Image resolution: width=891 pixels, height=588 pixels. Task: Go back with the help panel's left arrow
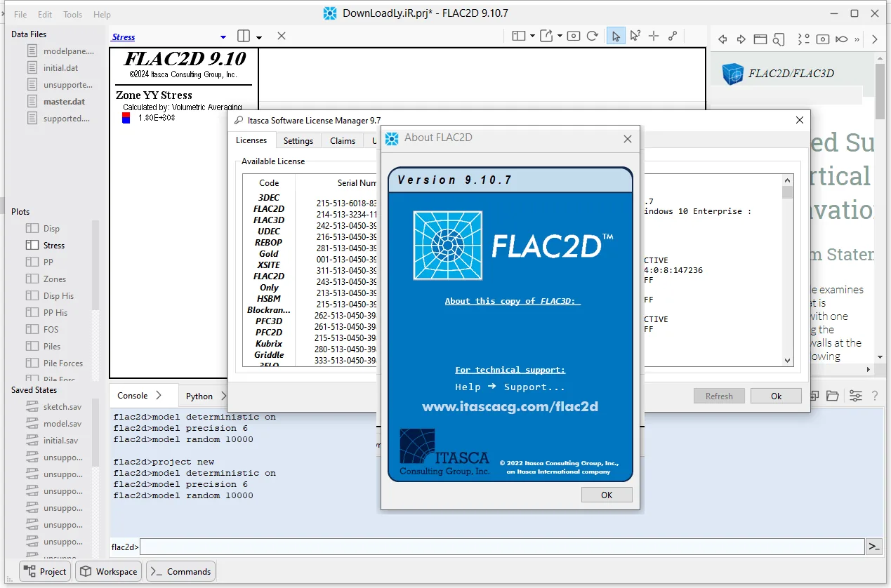[722, 39]
